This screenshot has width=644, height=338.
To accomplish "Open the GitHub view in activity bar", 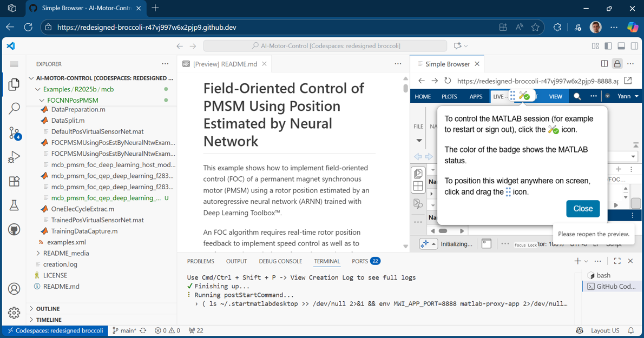I will [14, 229].
